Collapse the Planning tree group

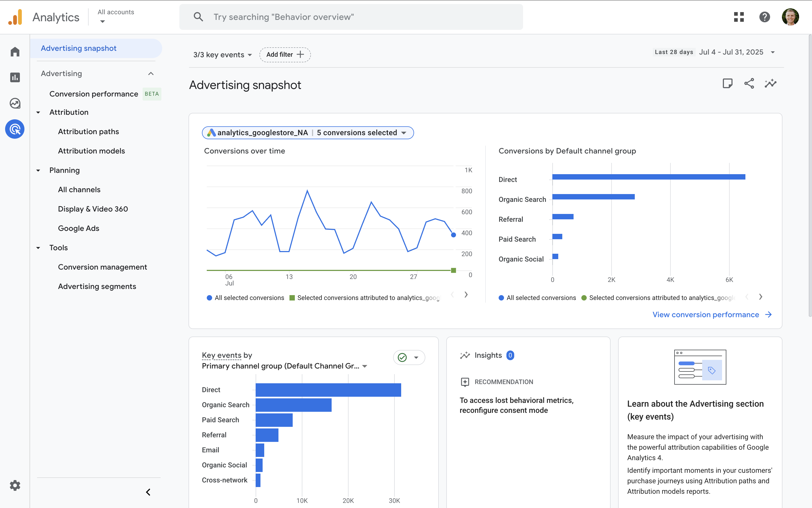38,171
